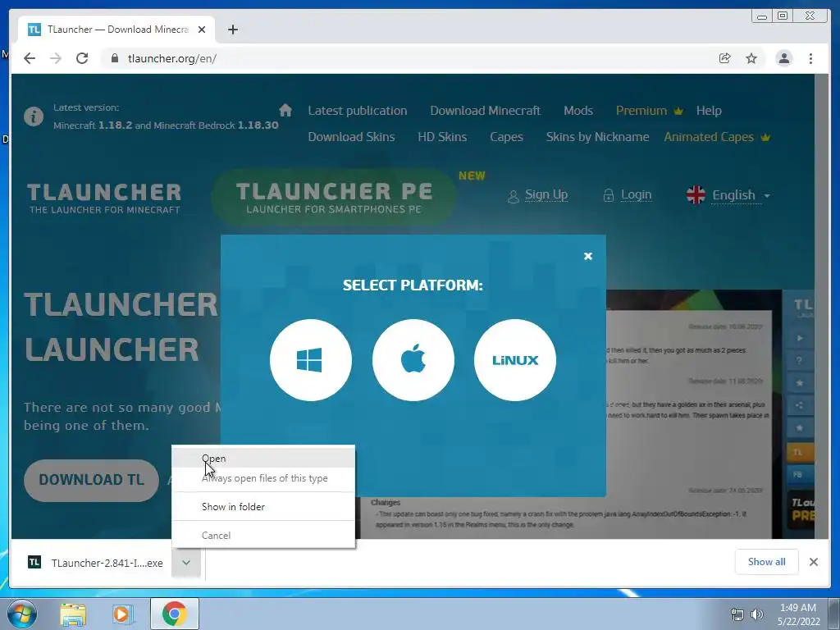Open the media player taskbar icon
The image size is (840, 630).
coord(122,614)
